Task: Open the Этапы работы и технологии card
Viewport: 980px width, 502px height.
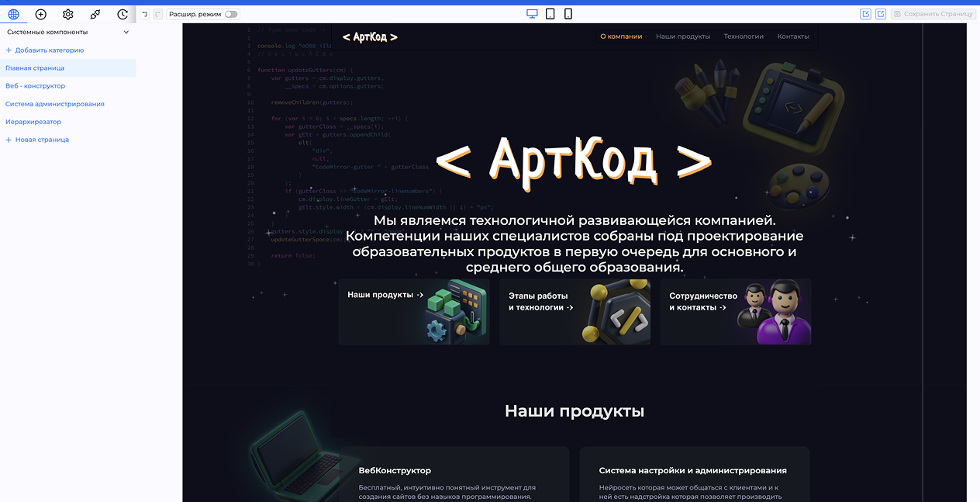Action: (x=575, y=312)
